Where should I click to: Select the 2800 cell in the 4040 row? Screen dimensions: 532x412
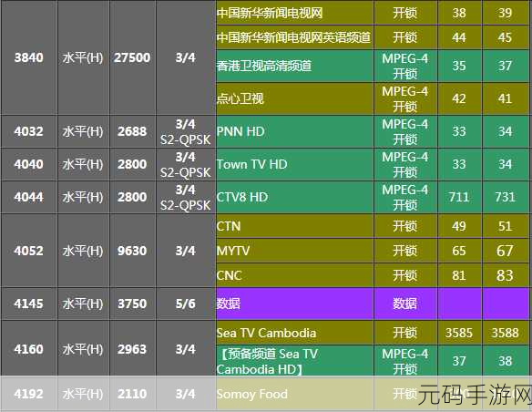coord(132,164)
